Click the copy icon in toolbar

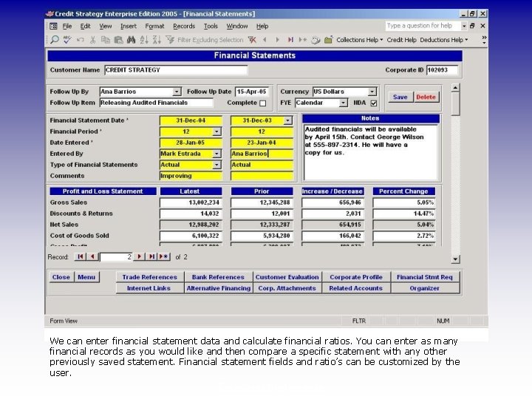point(106,40)
